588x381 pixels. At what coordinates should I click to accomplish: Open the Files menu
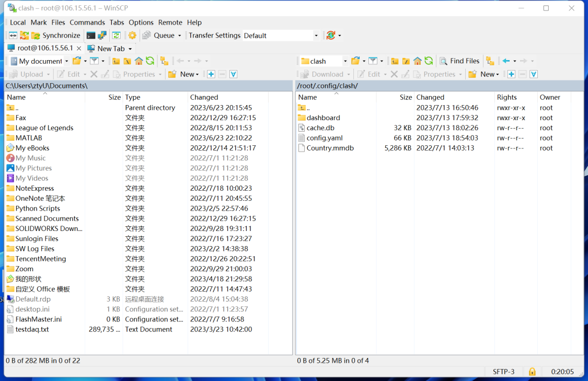pos(58,22)
